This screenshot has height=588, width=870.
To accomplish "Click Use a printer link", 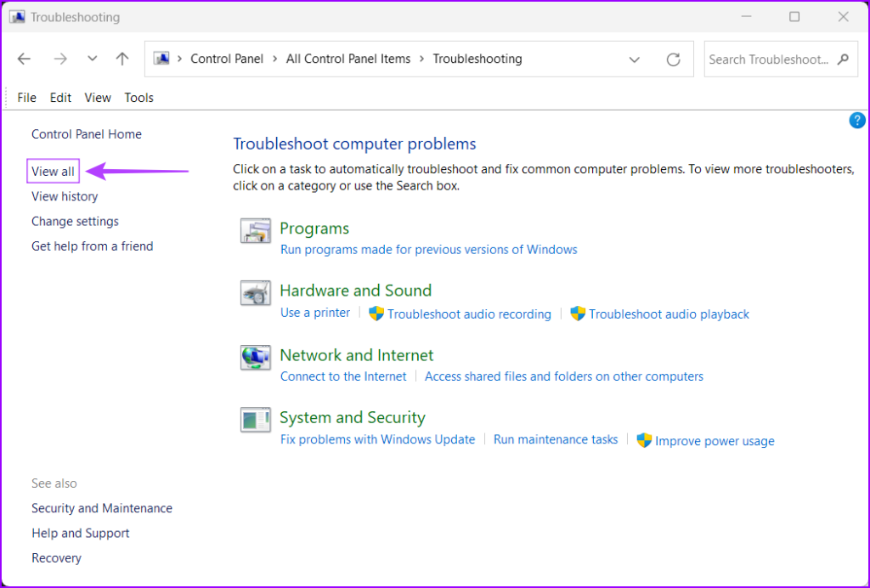I will pyautogui.click(x=315, y=313).
